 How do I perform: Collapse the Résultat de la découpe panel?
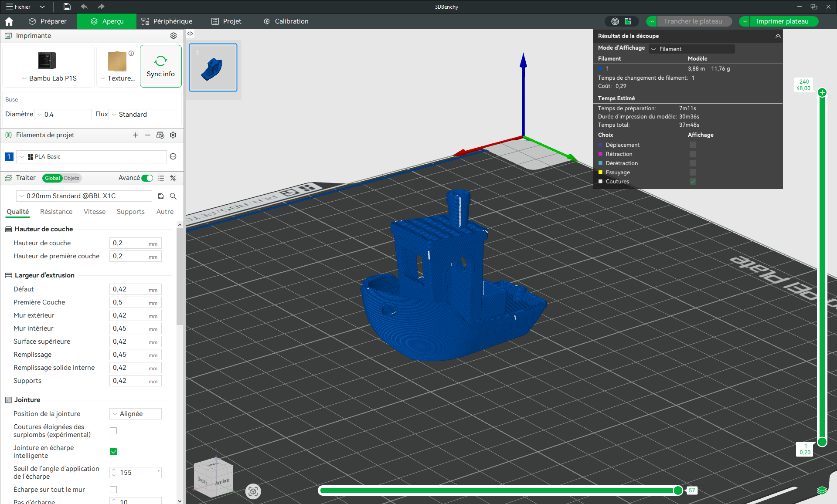pos(778,36)
